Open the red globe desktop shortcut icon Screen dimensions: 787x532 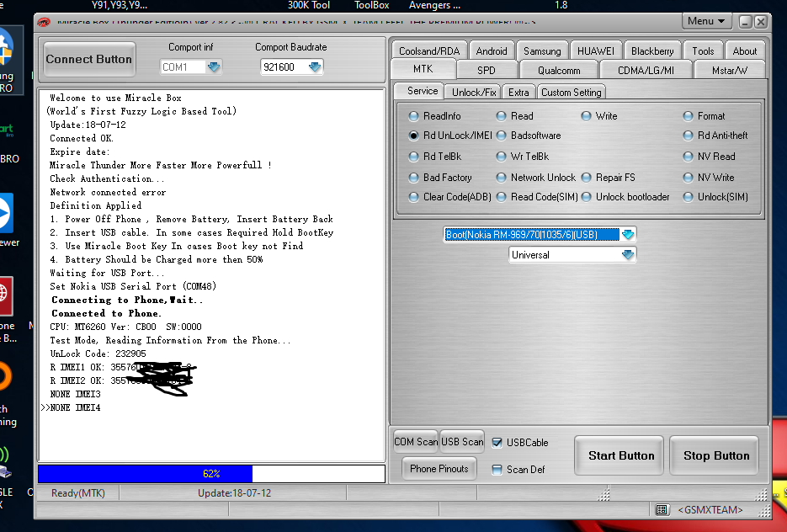click(6, 296)
